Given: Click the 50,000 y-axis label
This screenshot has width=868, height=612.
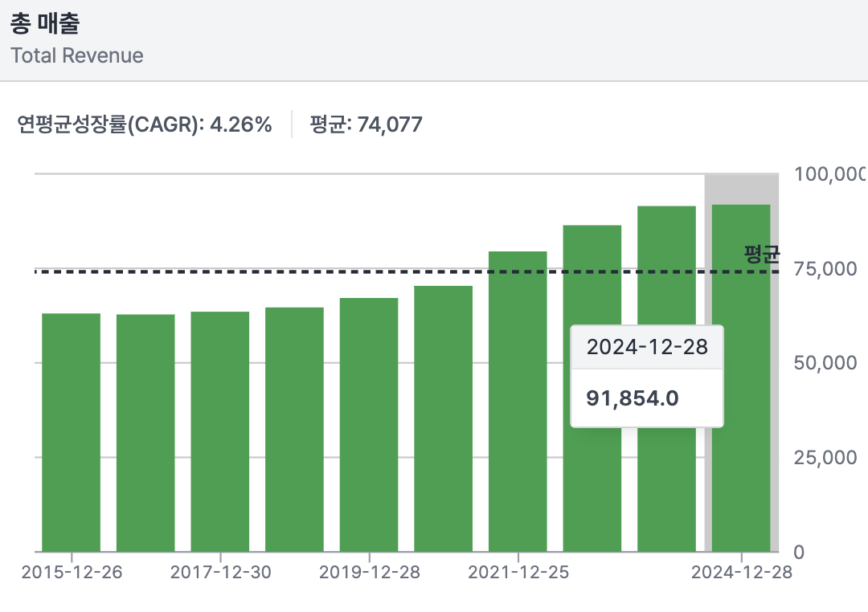Looking at the screenshot, I should point(829,363).
